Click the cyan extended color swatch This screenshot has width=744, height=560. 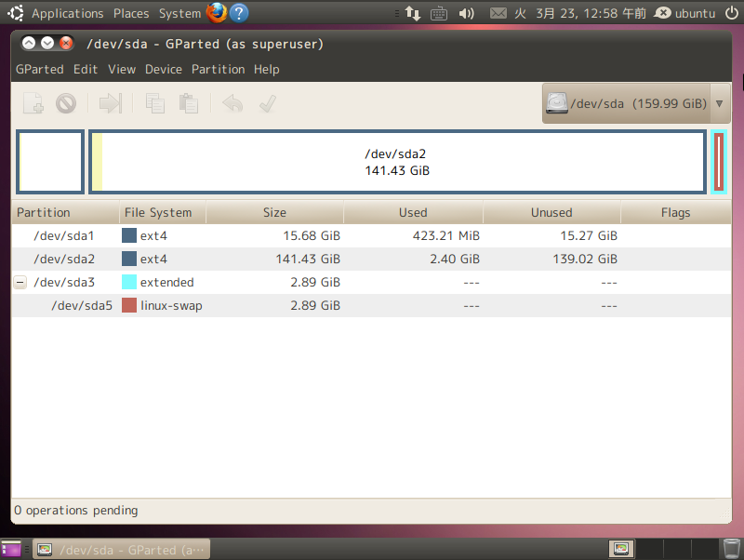click(129, 283)
